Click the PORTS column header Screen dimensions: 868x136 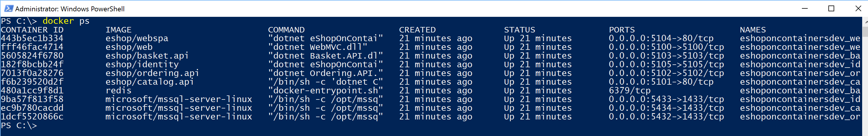pyautogui.click(x=622, y=30)
